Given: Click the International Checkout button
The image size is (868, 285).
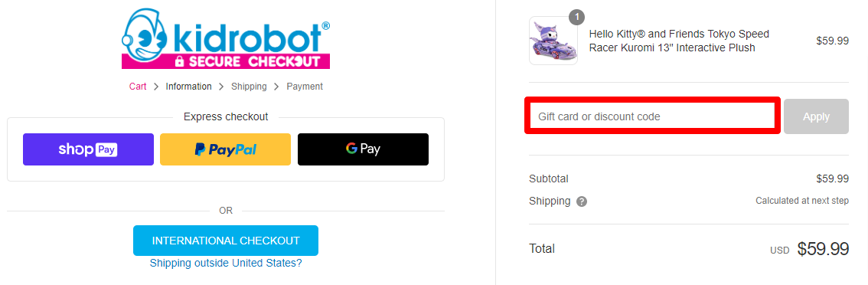Looking at the screenshot, I should click(x=226, y=241).
